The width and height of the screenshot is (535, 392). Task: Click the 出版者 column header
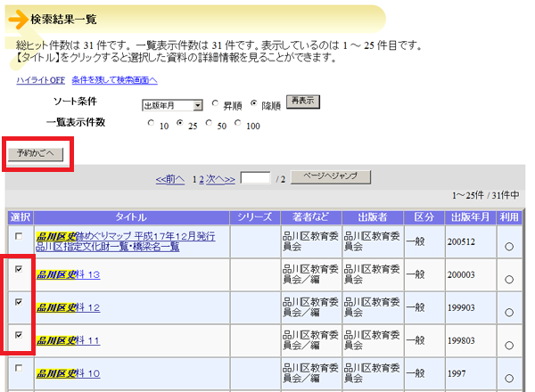373,217
